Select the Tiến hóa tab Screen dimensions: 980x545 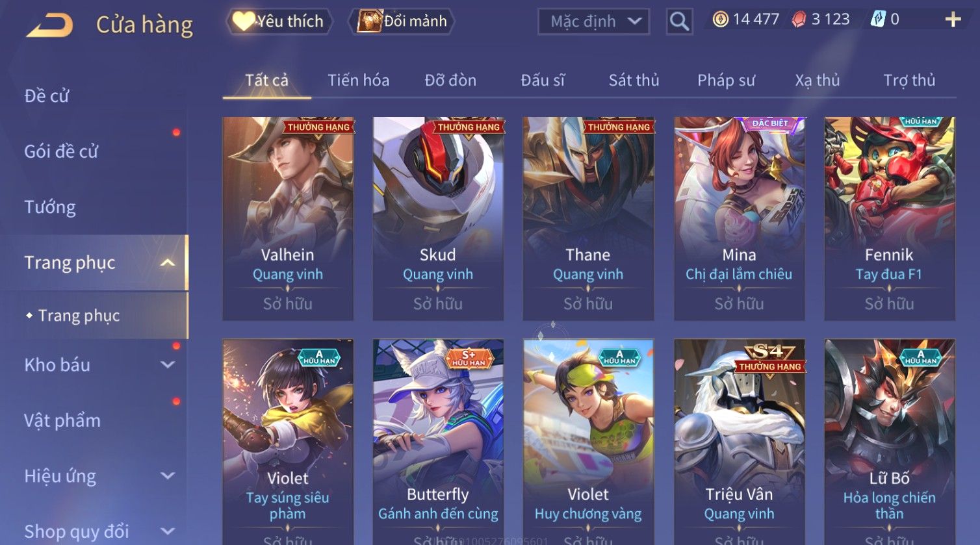358,80
